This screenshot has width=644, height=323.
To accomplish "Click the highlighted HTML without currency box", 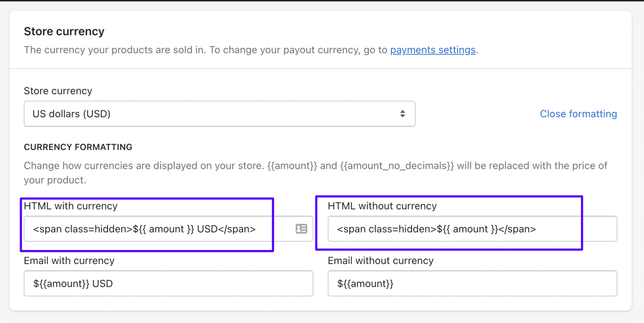I will [449, 222].
